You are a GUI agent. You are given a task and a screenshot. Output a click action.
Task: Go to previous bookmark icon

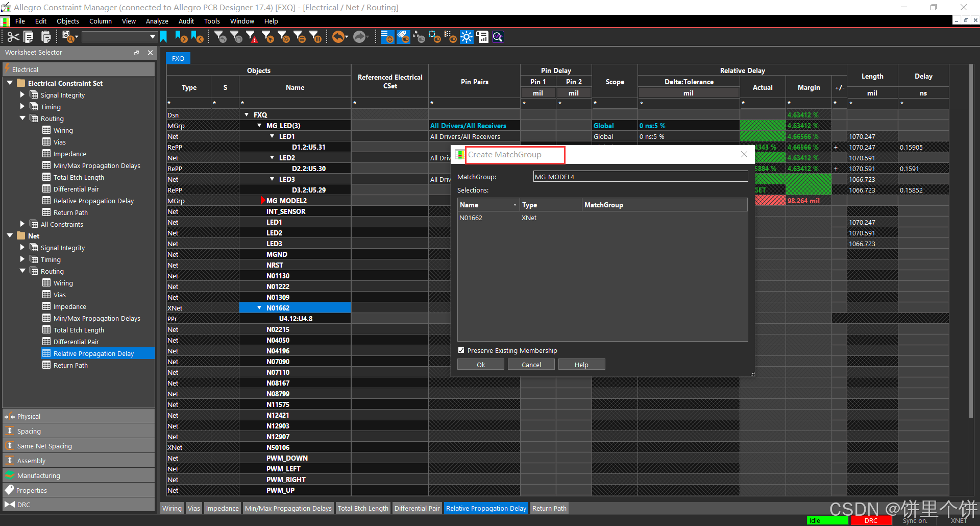[x=197, y=37]
